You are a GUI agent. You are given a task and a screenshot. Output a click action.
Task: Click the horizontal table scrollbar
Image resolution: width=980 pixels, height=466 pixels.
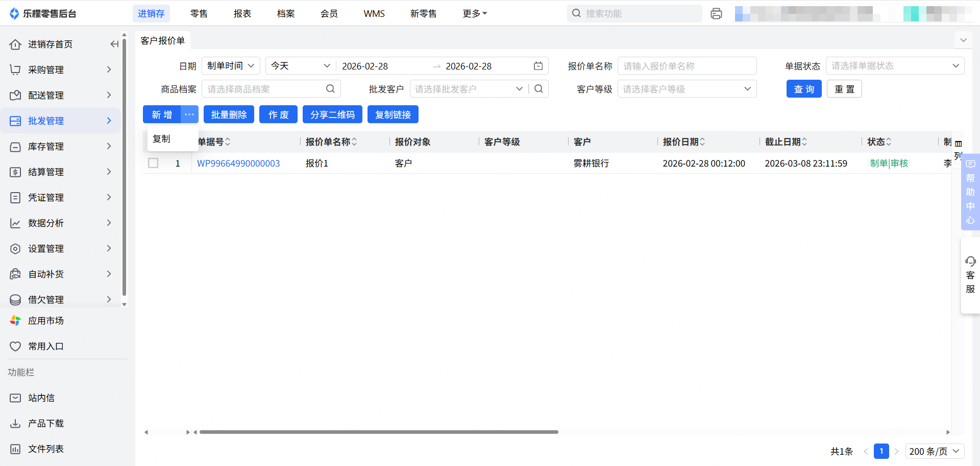pos(378,432)
